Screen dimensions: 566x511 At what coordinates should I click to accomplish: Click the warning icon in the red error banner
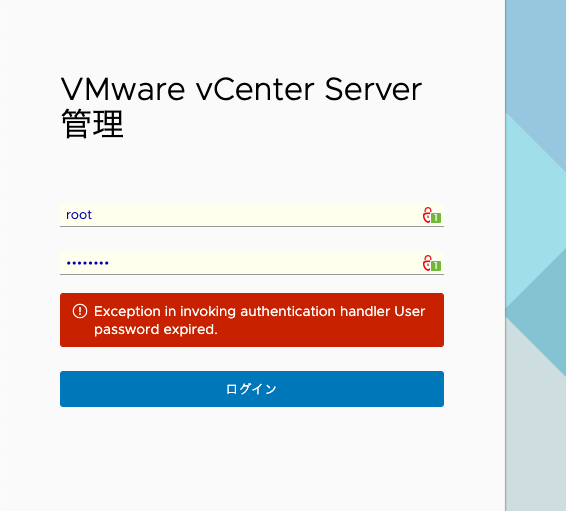tap(80, 311)
